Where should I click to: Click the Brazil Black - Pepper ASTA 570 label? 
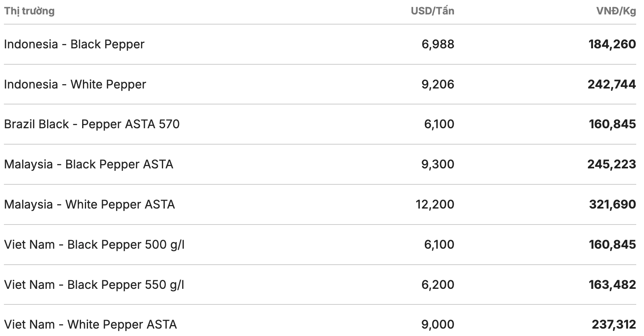92,124
